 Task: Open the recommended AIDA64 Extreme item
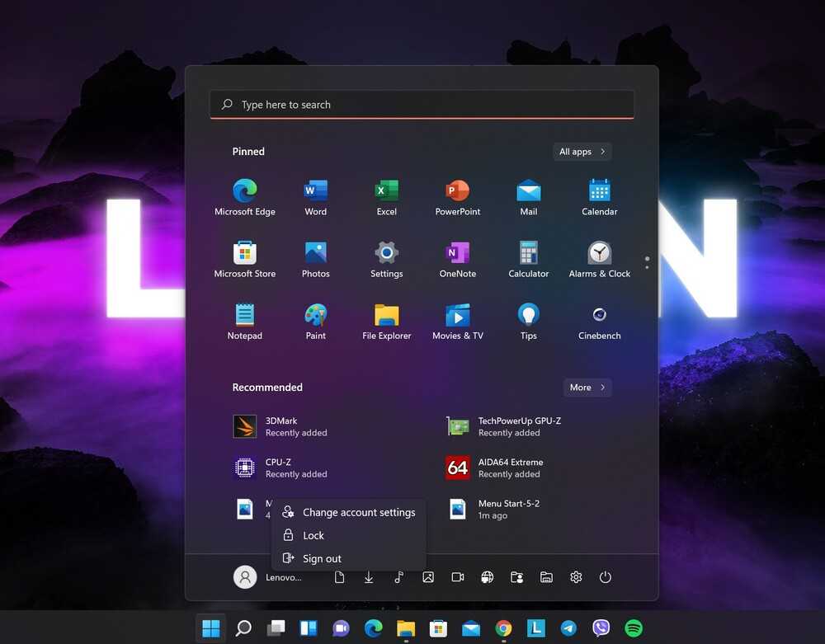tap(510, 468)
